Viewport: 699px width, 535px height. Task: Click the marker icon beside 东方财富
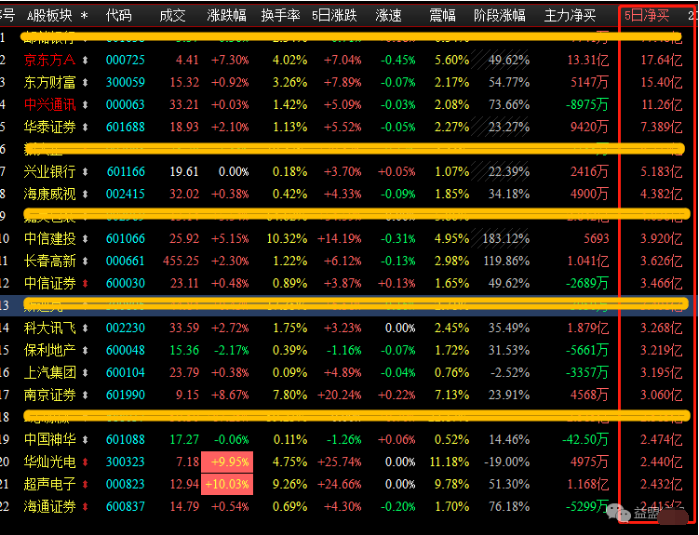pos(83,82)
